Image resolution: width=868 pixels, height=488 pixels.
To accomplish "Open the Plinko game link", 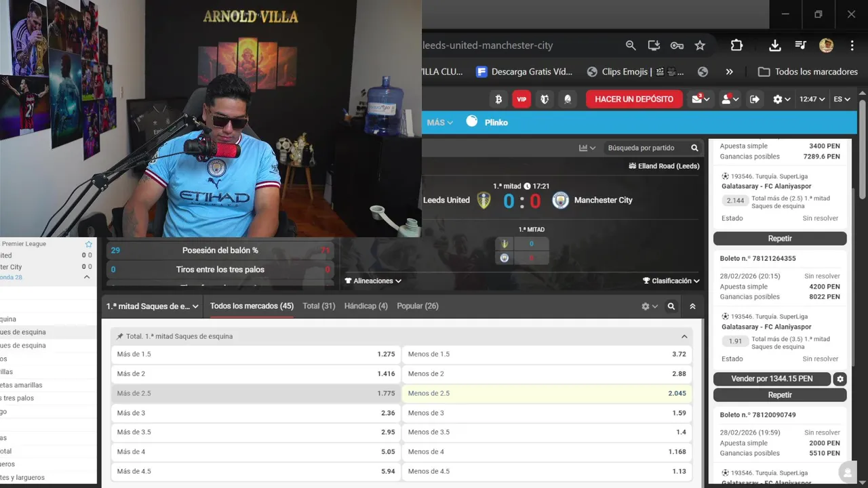I will [487, 122].
